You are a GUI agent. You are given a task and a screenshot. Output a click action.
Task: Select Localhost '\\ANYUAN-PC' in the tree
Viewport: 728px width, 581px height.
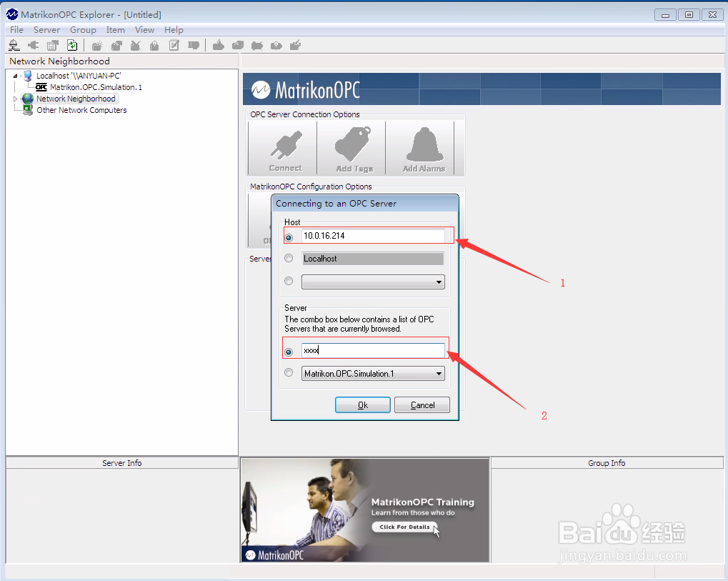(79, 76)
